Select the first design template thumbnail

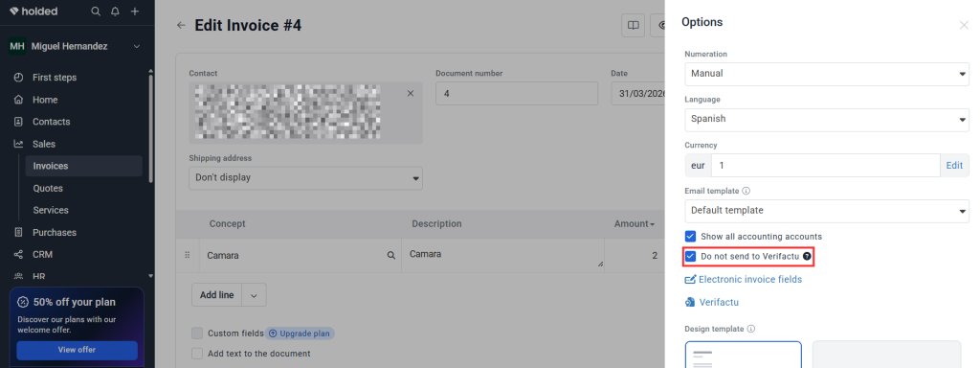743,355
